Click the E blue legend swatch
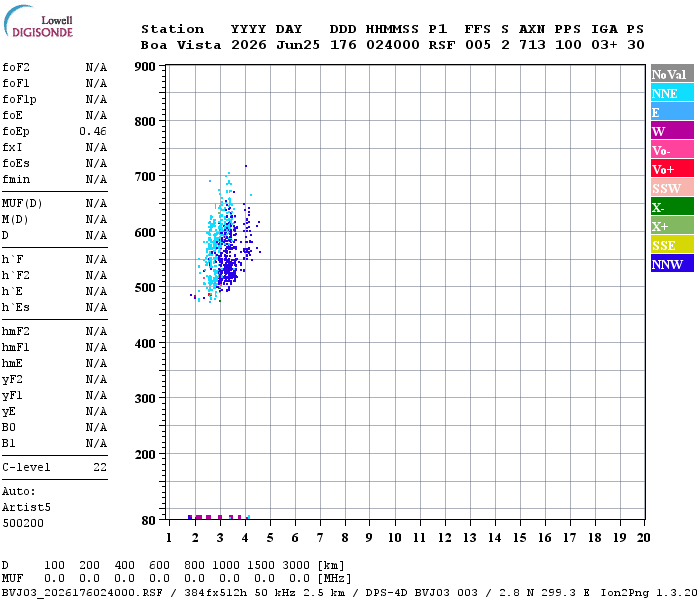Viewport: 700px width, 600px height. pos(672,112)
